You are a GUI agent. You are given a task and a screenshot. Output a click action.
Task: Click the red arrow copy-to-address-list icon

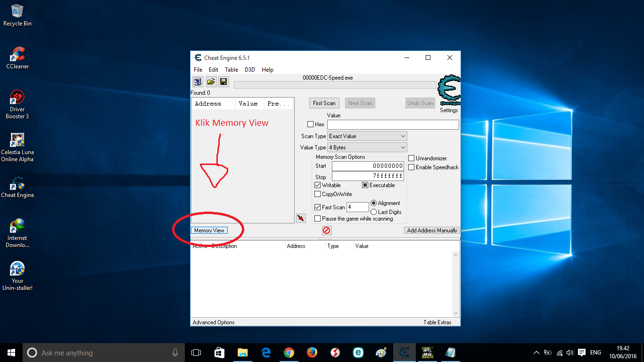coord(301,218)
